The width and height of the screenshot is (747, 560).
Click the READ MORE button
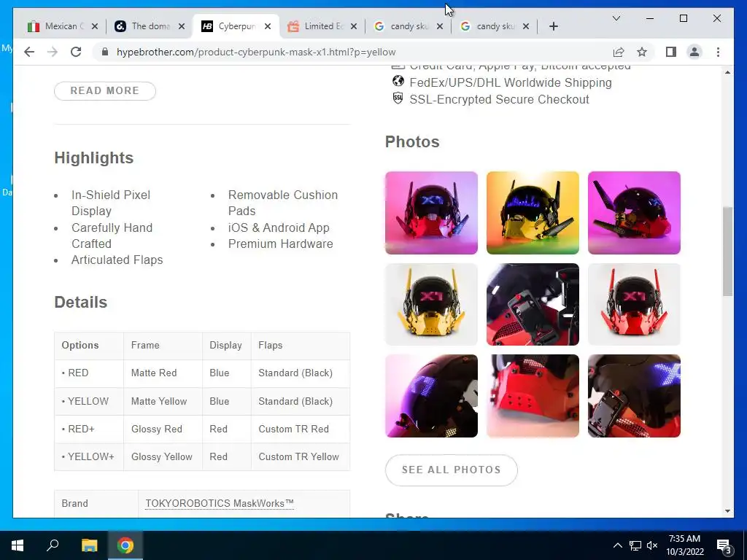point(105,91)
